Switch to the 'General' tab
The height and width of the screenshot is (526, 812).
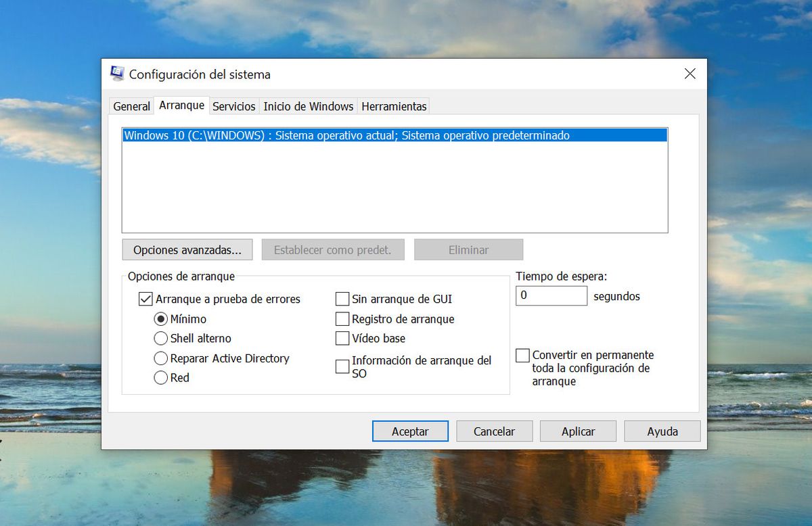pyautogui.click(x=131, y=106)
